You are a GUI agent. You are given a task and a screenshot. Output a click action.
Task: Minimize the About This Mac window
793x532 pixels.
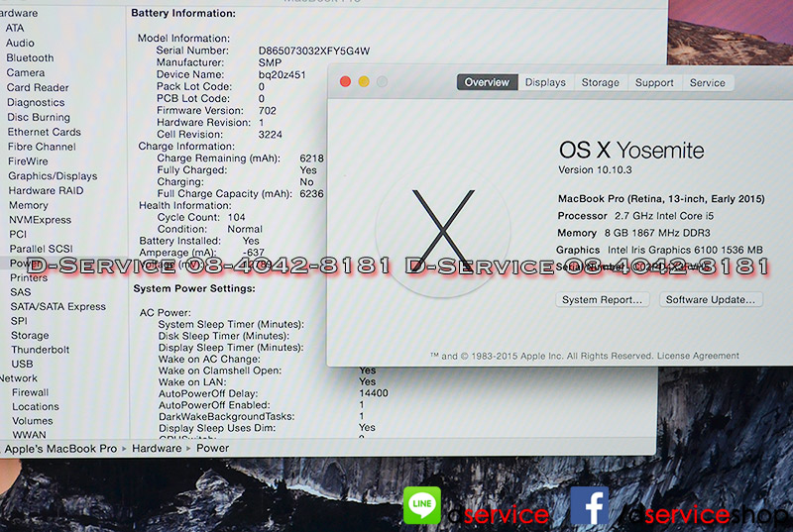(364, 81)
